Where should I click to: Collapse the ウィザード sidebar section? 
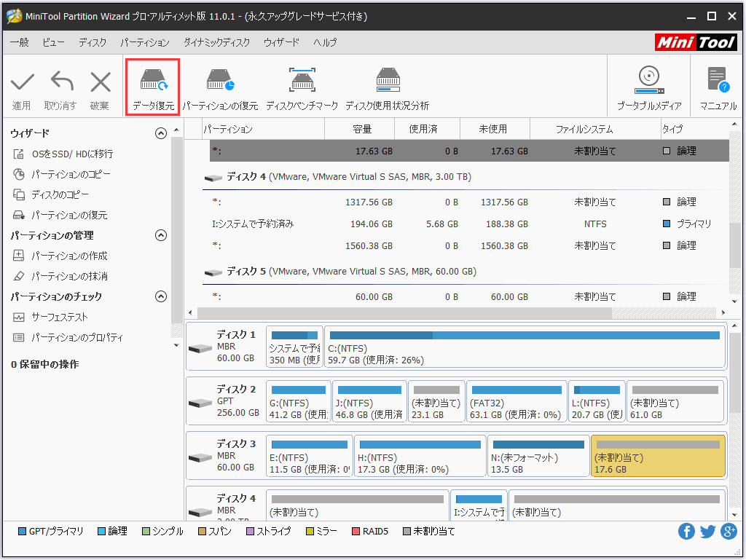[161, 133]
